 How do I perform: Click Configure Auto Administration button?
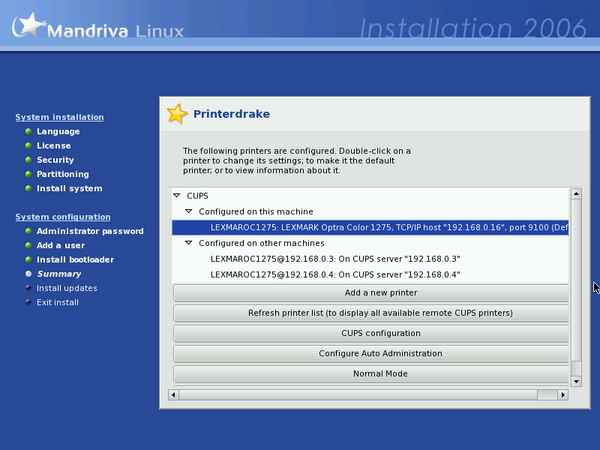(x=371, y=354)
